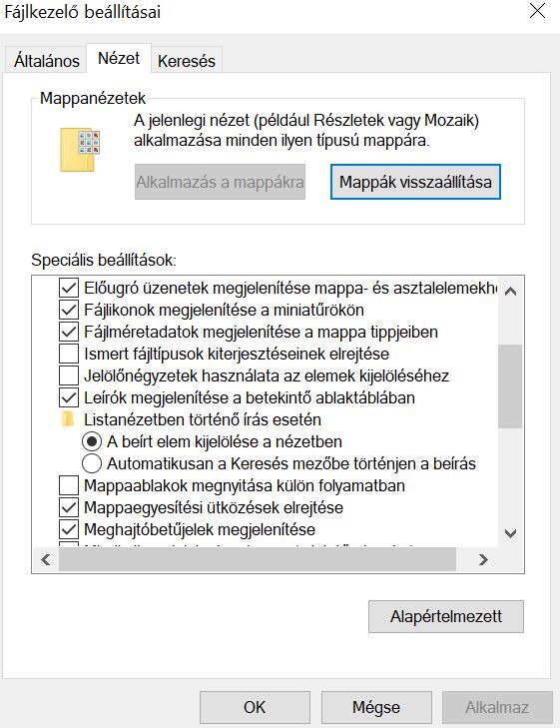This screenshot has width=560, height=728.
Task: Click the Alapértelmezett button
Action: click(x=446, y=616)
